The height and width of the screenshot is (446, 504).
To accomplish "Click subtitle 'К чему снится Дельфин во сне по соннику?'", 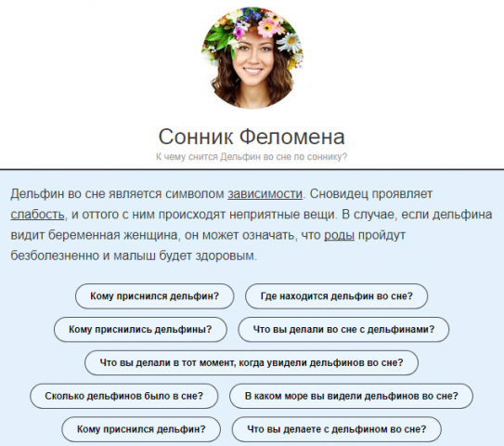I will coord(252,157).
